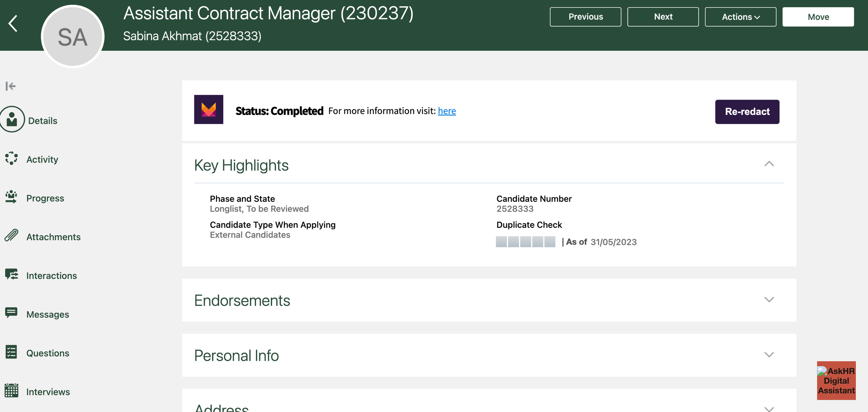This screenshot has height=412, width=868.
Task: Open the Questions checklist icon
Action: coord(11,352)
